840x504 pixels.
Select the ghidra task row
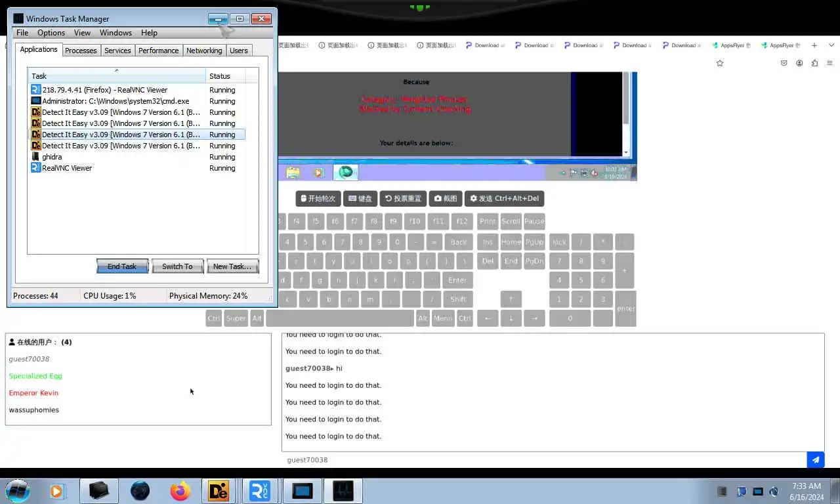pos(136,157)
